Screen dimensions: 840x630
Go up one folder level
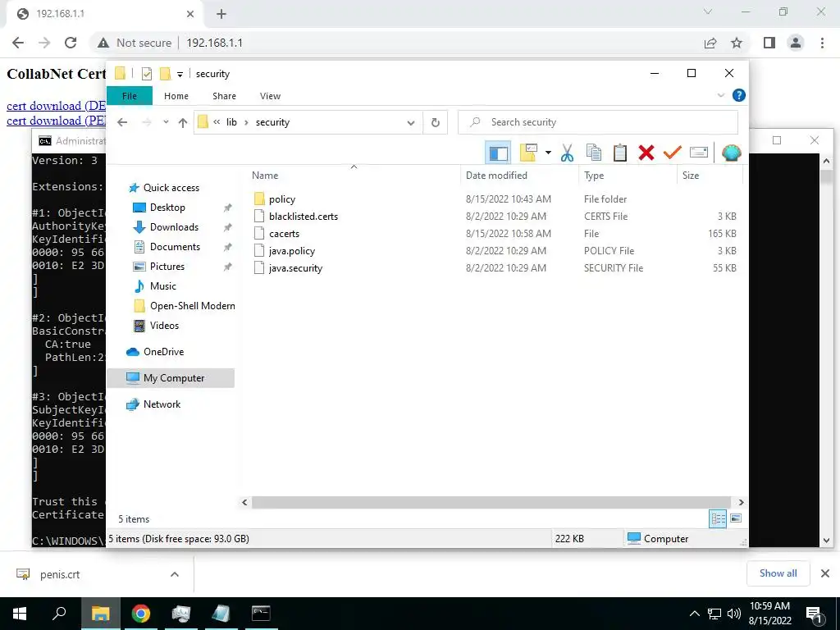click(x=183, y=123)
